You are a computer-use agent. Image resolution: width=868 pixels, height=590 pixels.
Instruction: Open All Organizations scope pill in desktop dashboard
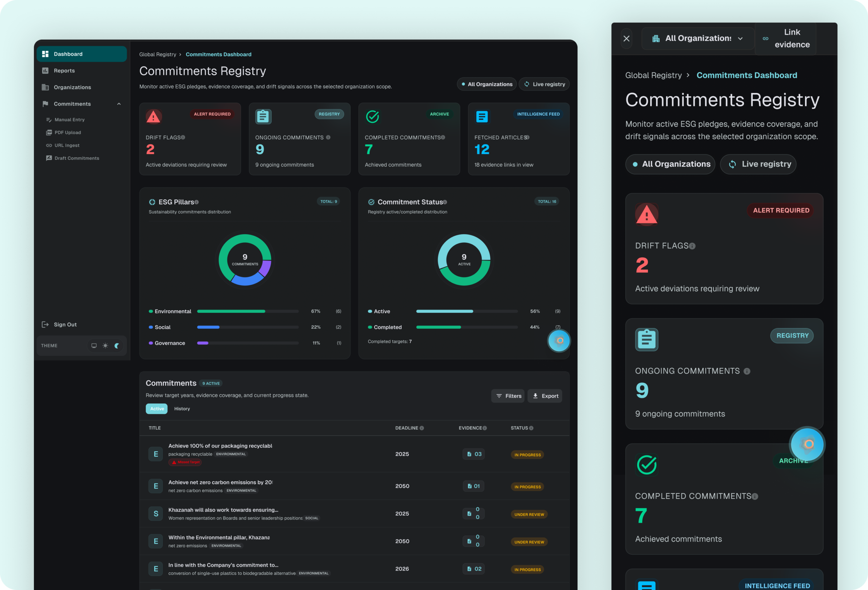(x=487, y=84)
